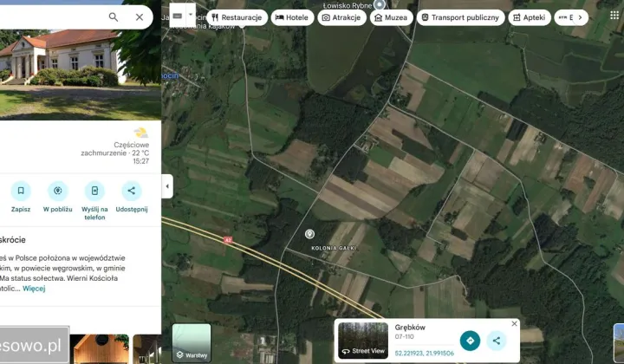Click the weather text 'zachmurzenie - 22 °C'
Screen dimensions: 624x364
coord(115,153)
